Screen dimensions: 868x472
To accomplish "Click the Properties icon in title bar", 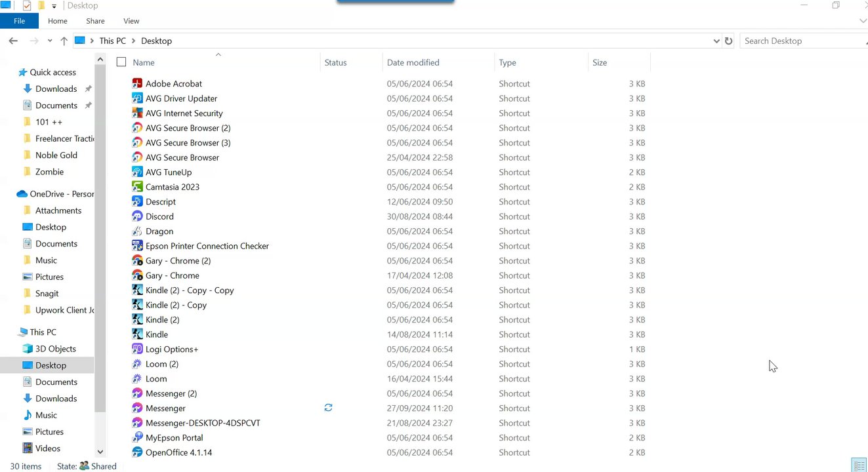I will (27, 5).
